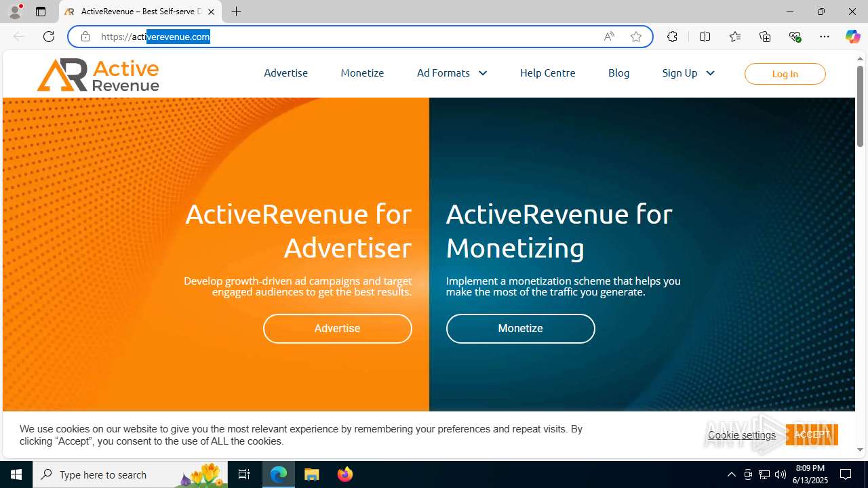Open the Copilot sidebar icon
Image resolution: width=868 pixels, height=488 pixels.
tap(852, 37)
